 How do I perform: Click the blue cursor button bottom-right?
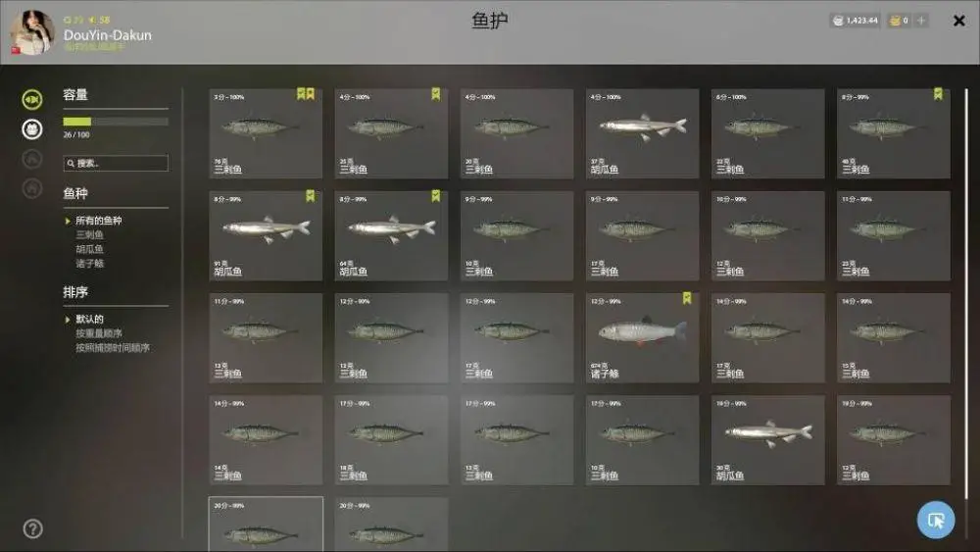pos(936,520)
